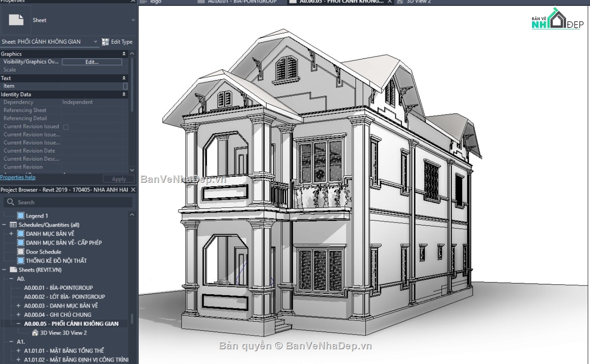Collapse sheet A0.00.05 - PHỐI CẢNH KHÔNG GIAN
The height and width of the screenshot is (364, 590).
tap(19, 324)
